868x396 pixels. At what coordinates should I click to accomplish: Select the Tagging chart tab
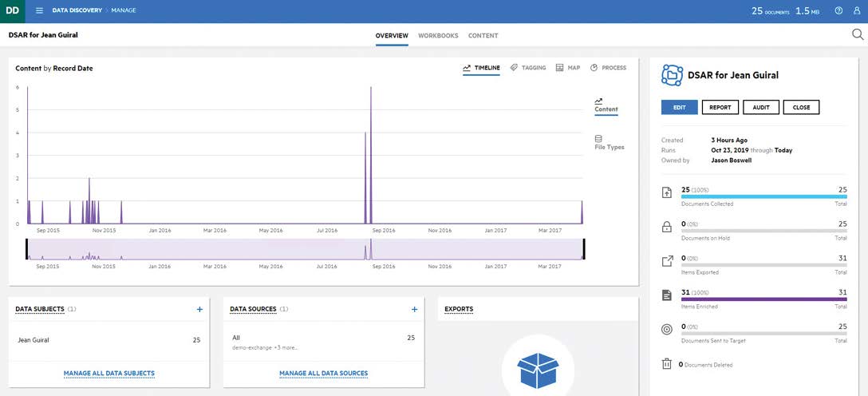(x=528, y=68)
